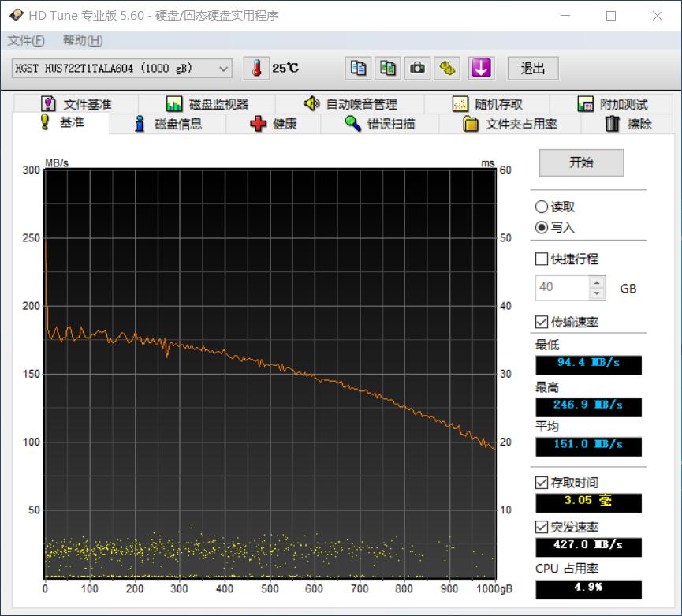Click the lightbulb icon on 基准 tab
The width and height of the screenshot is (682, 616).
tap(45, 121)
